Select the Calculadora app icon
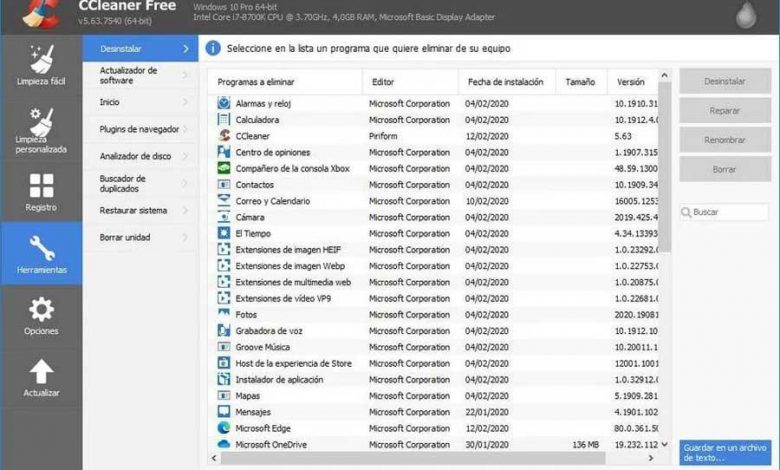Viewport: 780px width, 470px height. point(224,119)
